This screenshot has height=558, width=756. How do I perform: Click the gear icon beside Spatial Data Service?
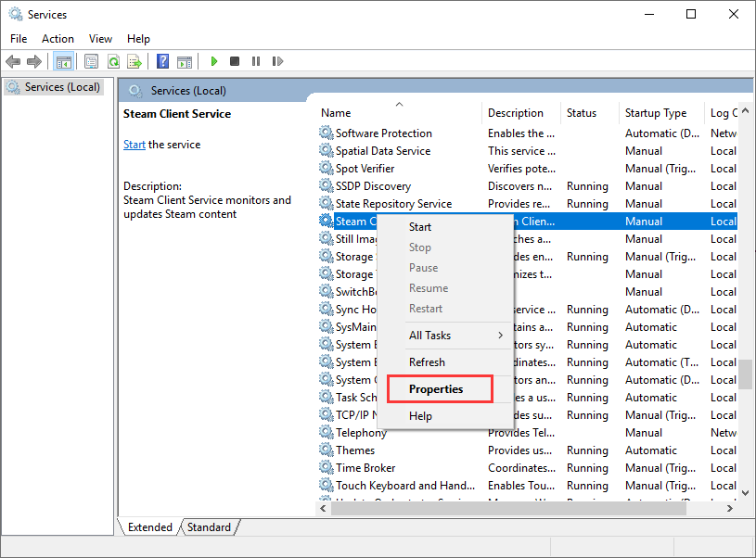tap(326, 150)
